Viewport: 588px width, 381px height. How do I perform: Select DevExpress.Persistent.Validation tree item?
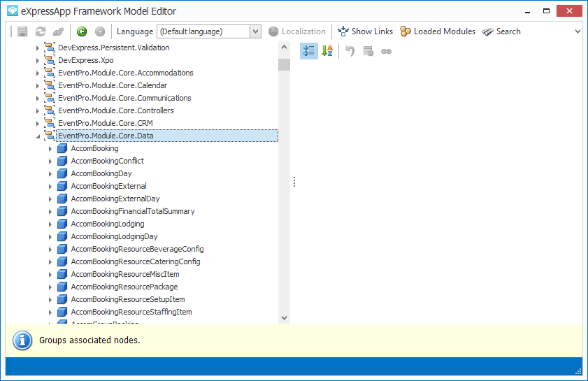click(114, 48)
